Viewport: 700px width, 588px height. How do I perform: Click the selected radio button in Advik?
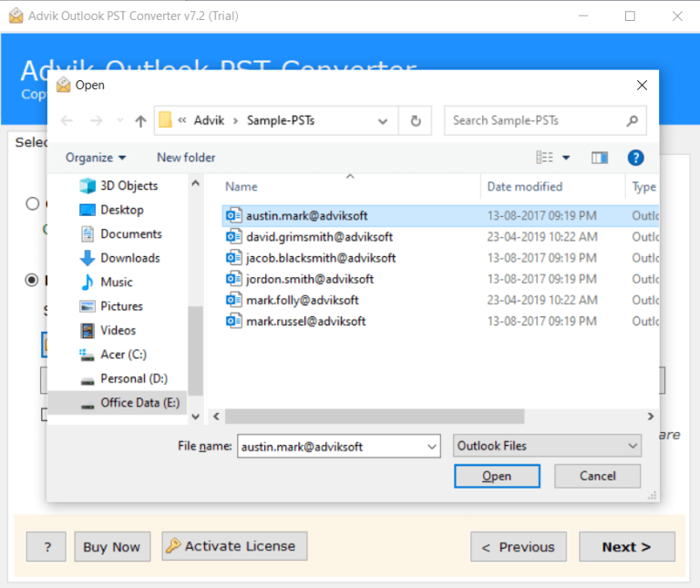coord(32,280)
